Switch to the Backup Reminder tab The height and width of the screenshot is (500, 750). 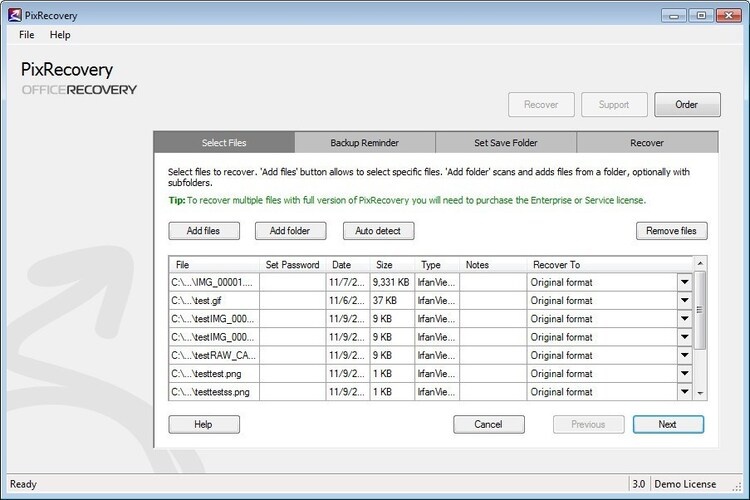coord(365,143)
